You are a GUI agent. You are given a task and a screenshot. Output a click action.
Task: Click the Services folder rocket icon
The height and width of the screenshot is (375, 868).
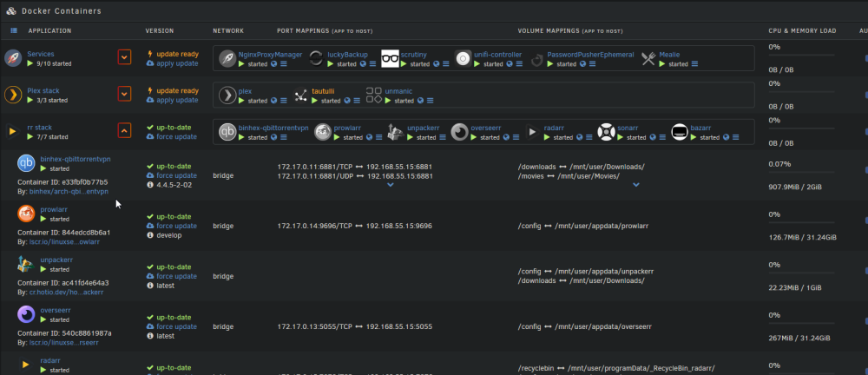tap(13, 58)
